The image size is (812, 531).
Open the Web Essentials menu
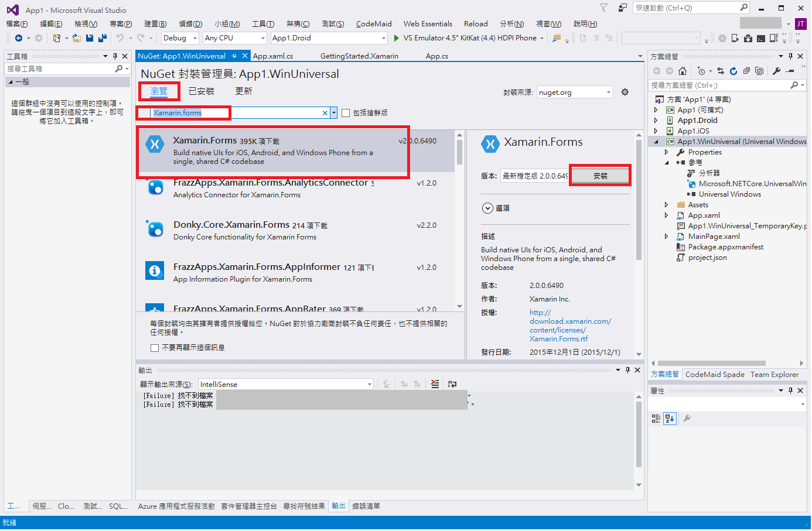click(x=428, y=24)
